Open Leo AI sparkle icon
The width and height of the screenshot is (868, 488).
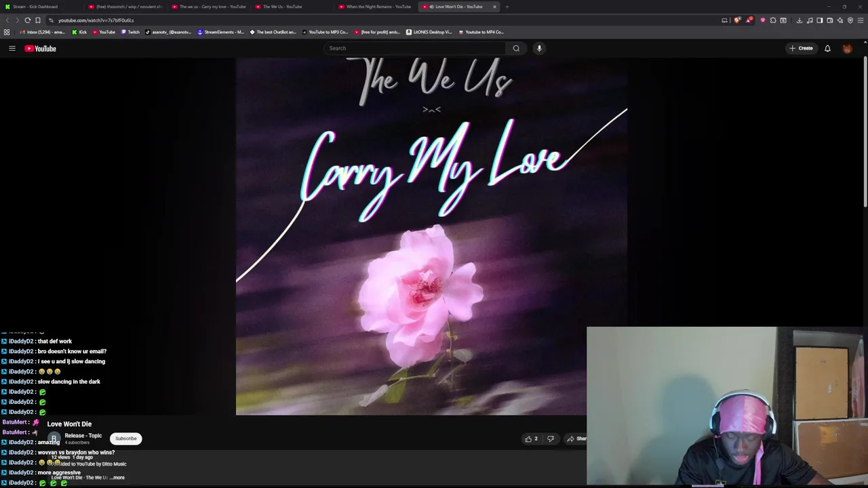point(840,20)
